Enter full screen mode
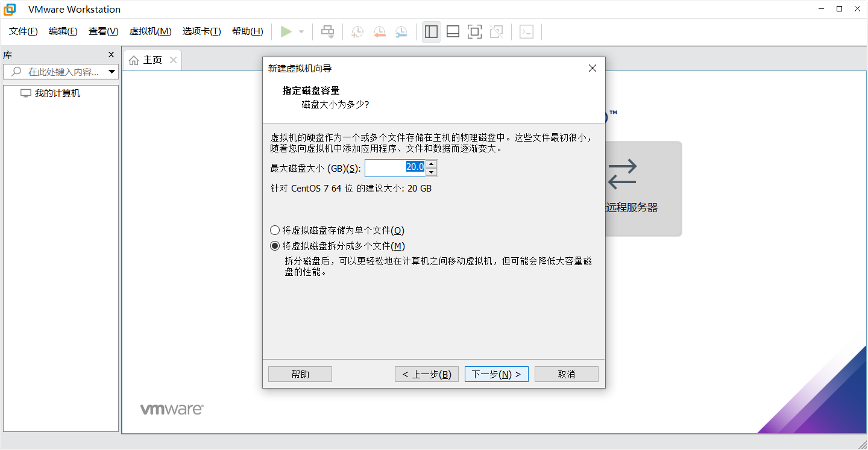This screenshot has height=450, width=868. (x=474, y=31)
